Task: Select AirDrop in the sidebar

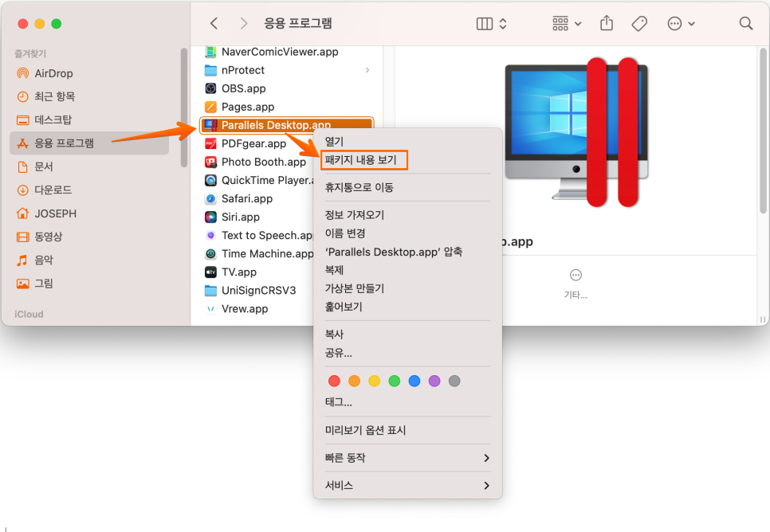Action: [89, 73]
